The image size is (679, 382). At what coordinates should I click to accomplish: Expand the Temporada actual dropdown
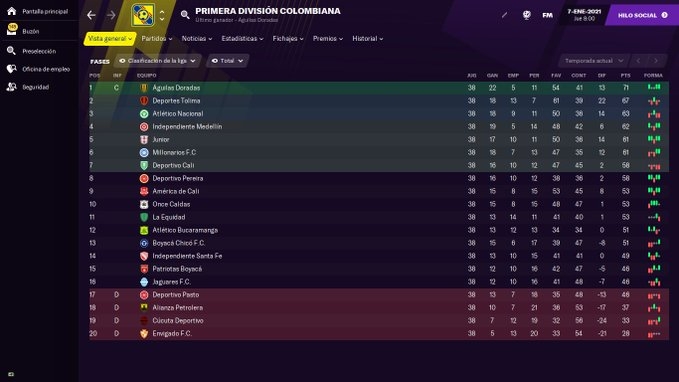click(594, 61)
